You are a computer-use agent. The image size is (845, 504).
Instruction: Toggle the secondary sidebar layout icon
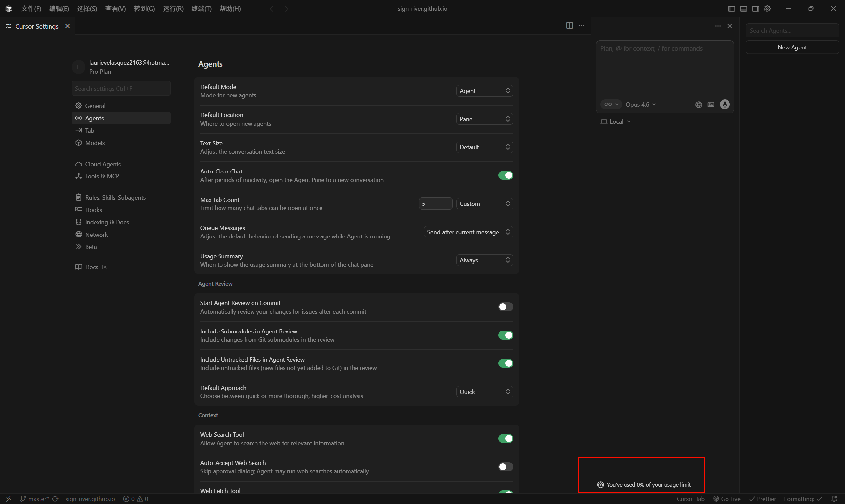coord(755,9)
